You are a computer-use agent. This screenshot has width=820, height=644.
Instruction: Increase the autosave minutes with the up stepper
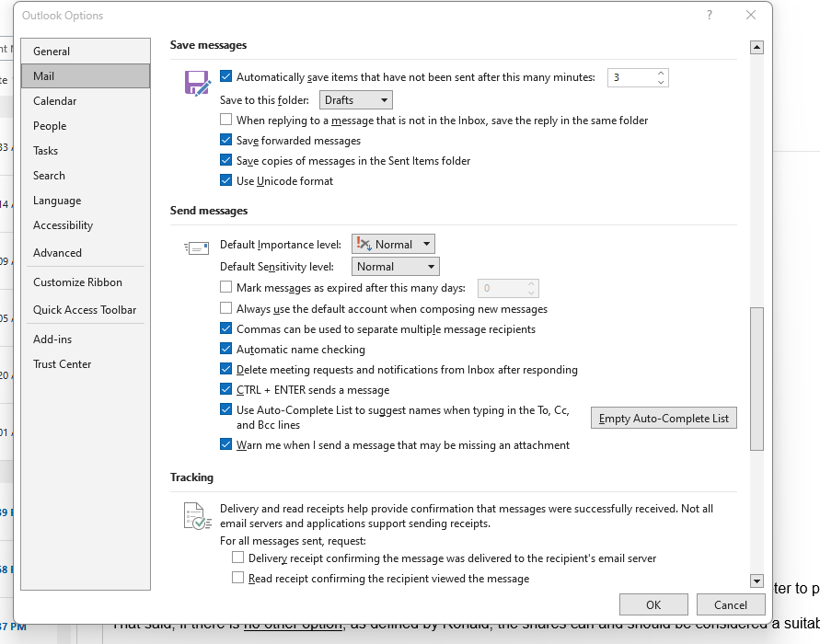click(659, 74)
